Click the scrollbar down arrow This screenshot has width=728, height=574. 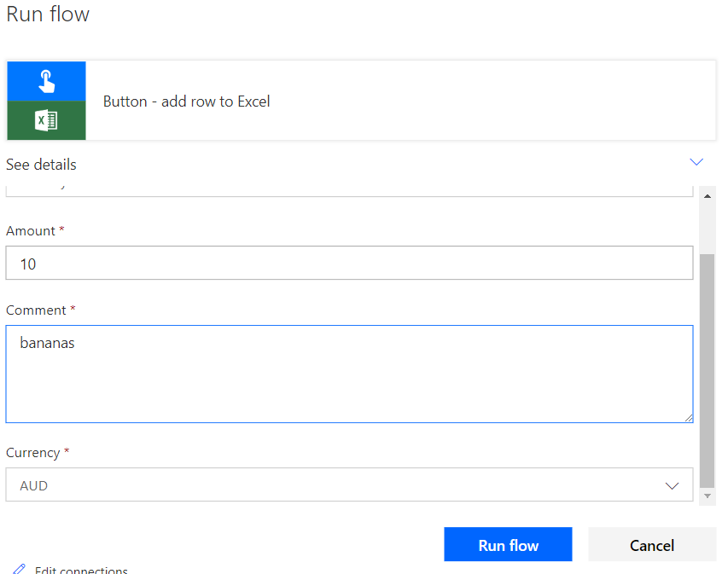tap(707, 496)
